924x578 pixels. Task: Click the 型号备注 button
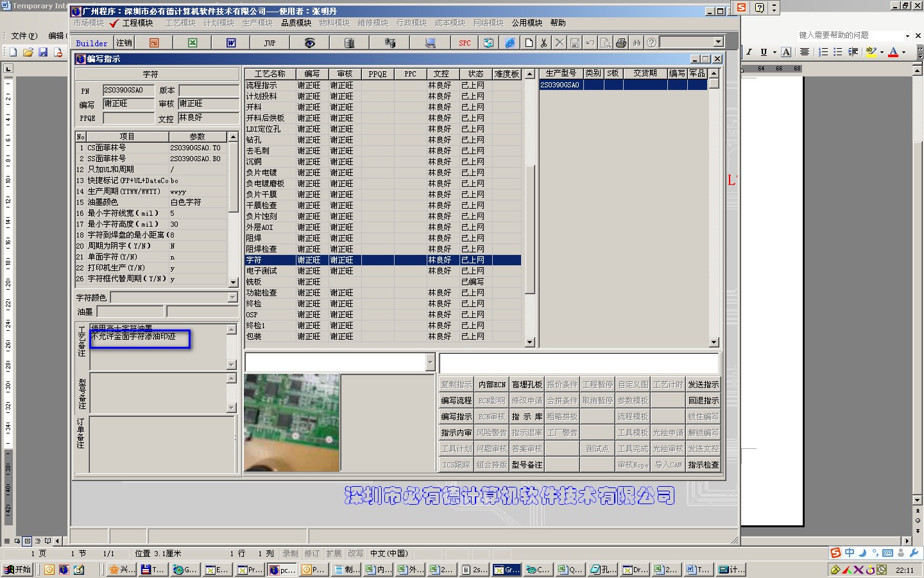pos(527,465)
